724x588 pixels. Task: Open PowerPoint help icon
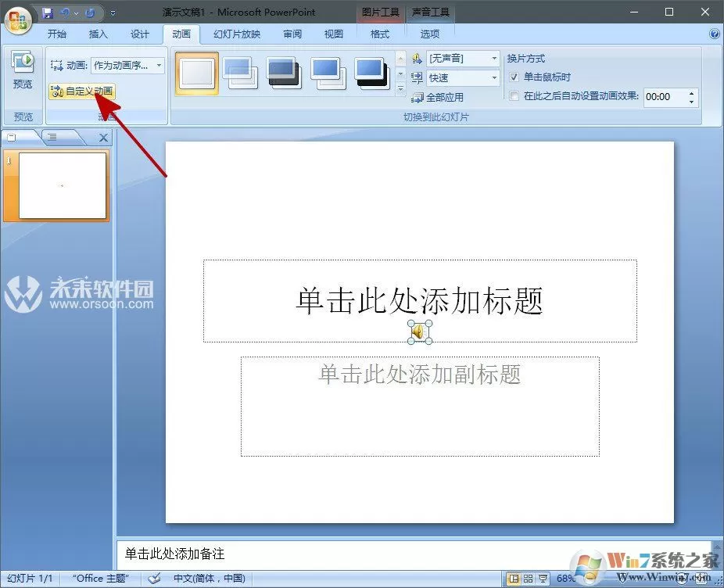[x=714, y=34]
